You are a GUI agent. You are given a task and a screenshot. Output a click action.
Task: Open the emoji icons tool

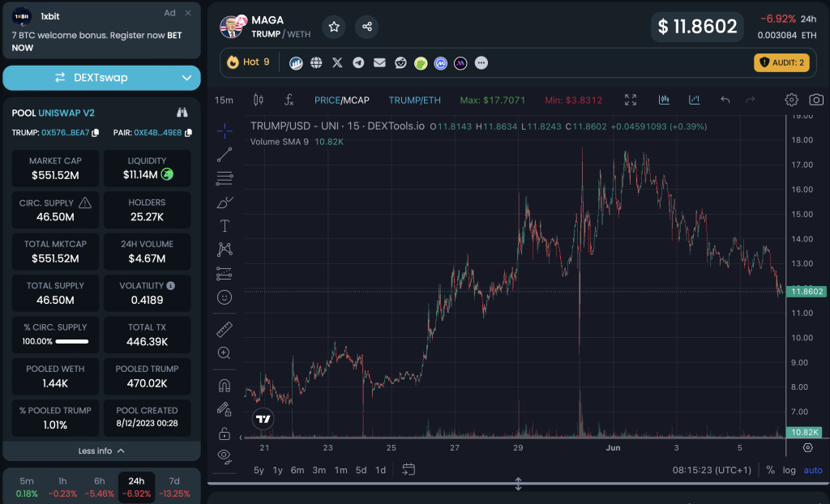(x=225, y=297)
